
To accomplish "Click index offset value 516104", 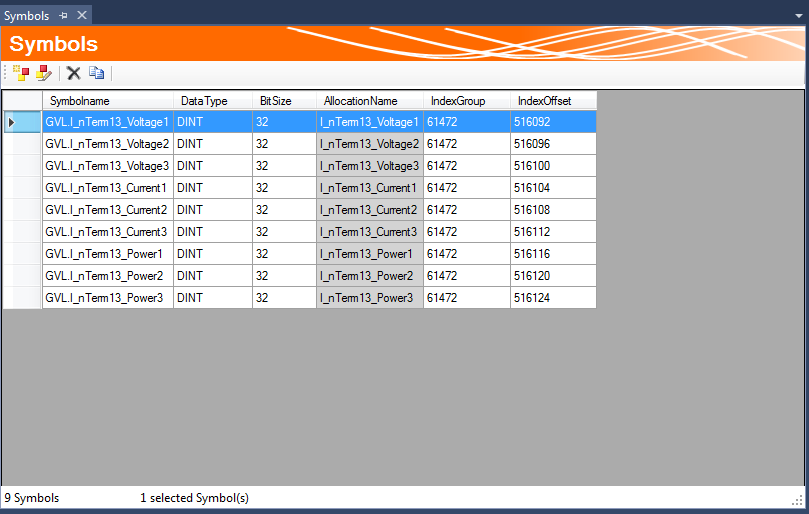I will 554,188.
